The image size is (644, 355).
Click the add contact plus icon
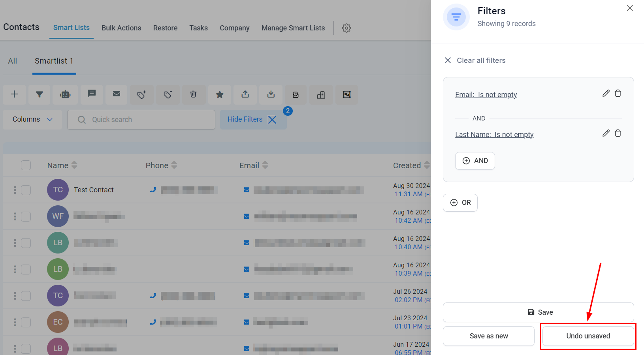(15, 94)
